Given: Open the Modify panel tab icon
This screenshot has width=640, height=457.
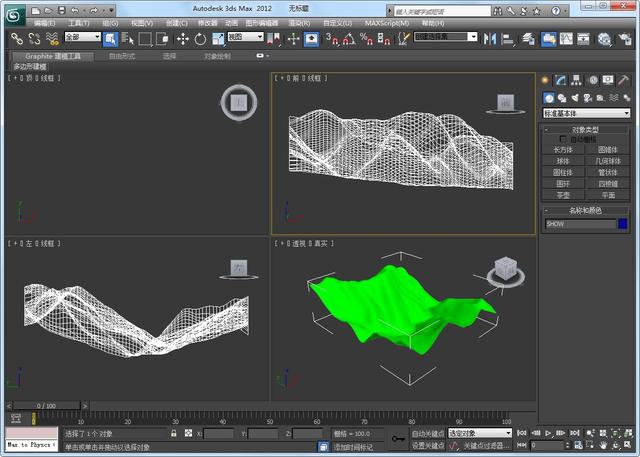Looking at the screenshot, I should point(560,80).
